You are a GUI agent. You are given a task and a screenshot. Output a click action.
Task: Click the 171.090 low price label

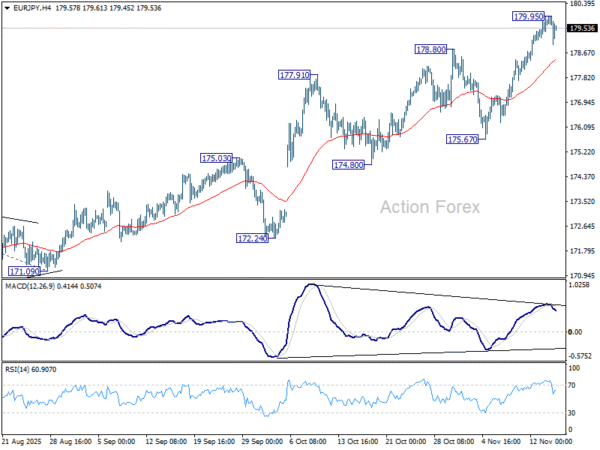[24, 271]
